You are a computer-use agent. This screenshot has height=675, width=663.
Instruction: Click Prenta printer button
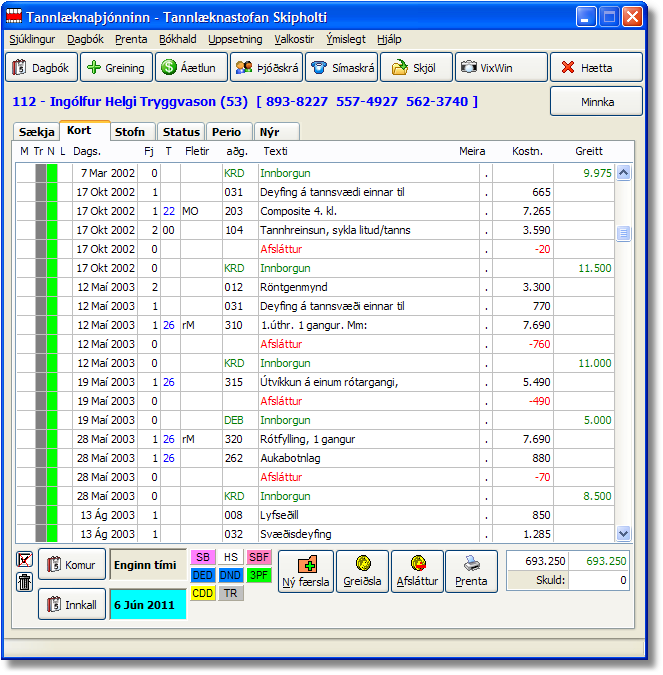471,571
